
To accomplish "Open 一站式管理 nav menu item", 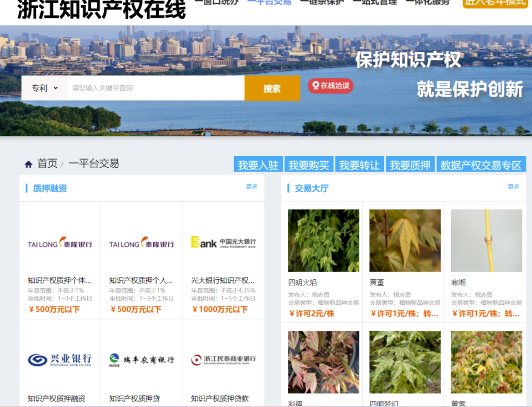I will tap(375, 2).
